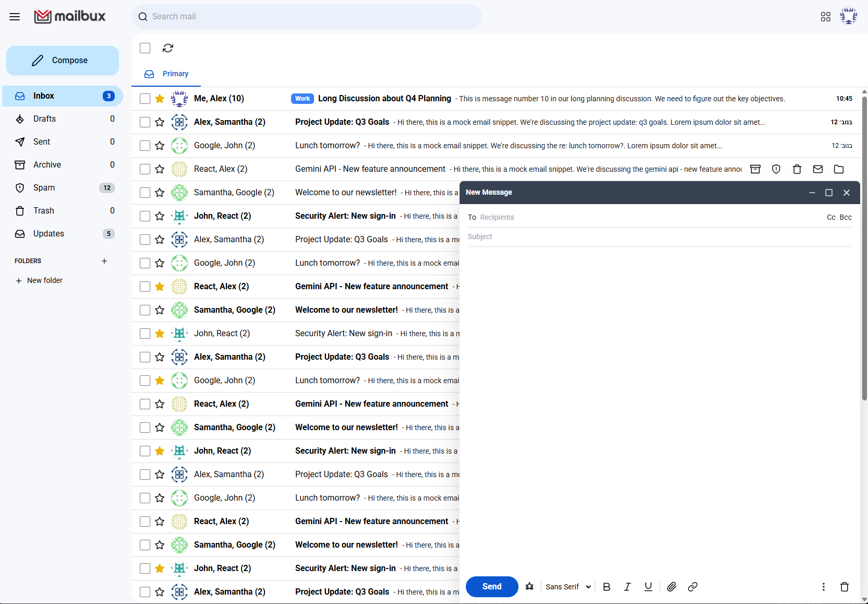Tick the select all checkbox
This screenshot has width=868, height=604.
[145, 48]
